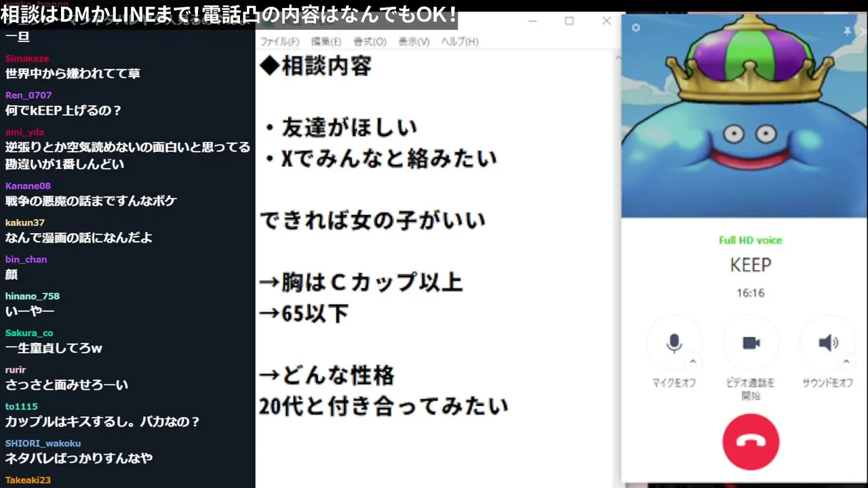Click the line →65以下

pyautogui.click(x=304, y=313)
